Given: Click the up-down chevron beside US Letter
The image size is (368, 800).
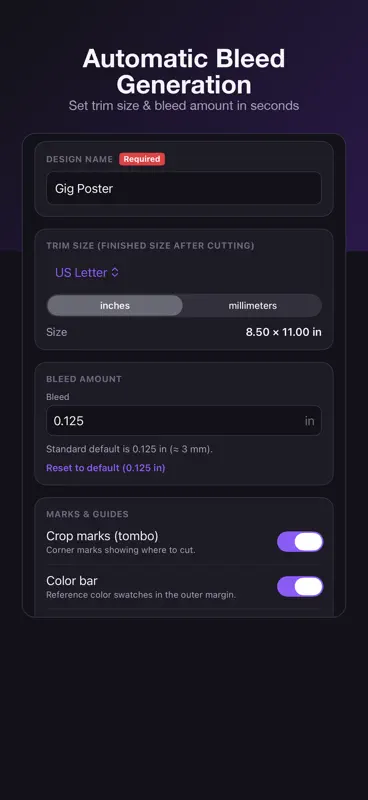Looking at the screenshot, I should click(115, 273).
